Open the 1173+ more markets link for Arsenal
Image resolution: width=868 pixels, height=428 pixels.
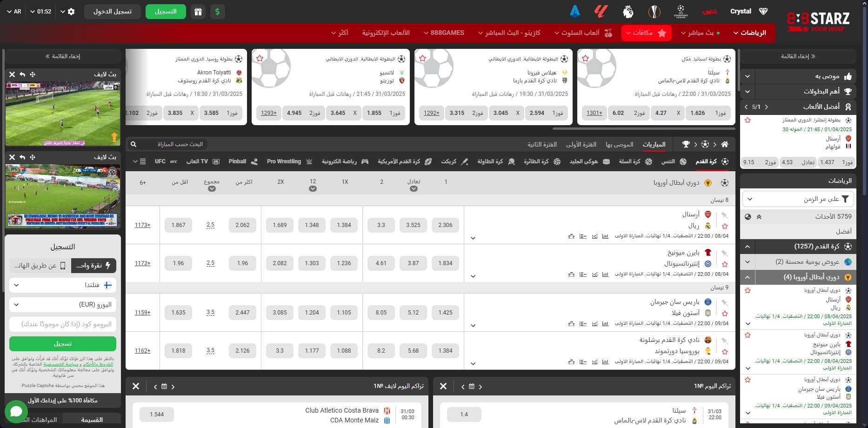[142, 225]
